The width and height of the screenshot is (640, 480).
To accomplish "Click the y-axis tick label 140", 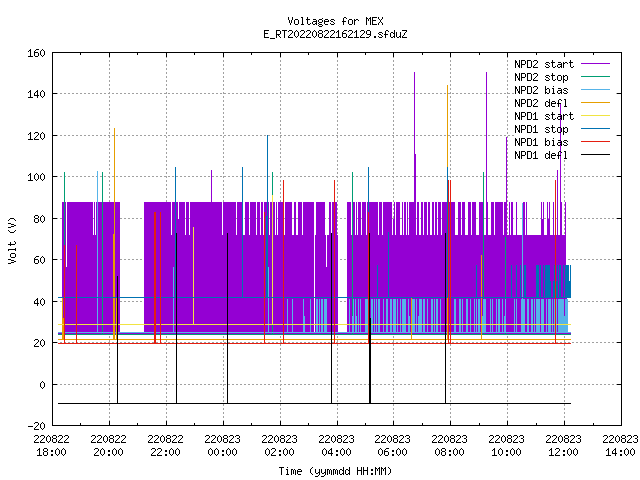I will pos(36,94).
